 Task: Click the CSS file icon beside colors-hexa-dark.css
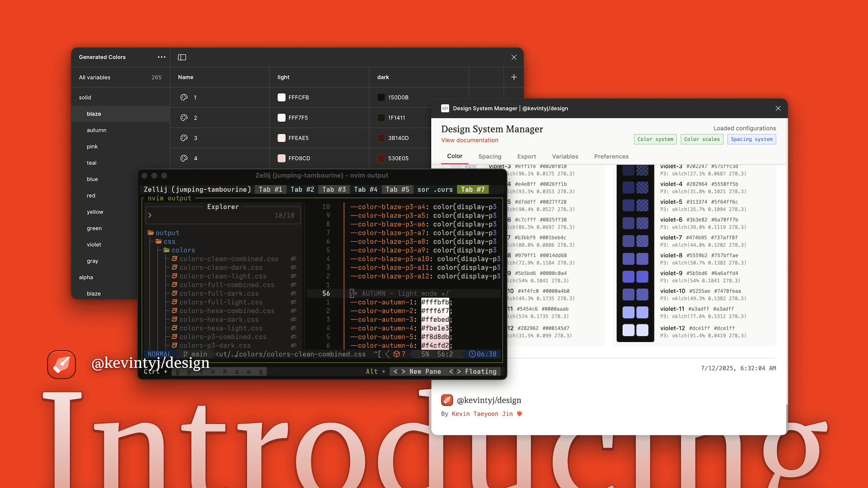click(x=175, y=319)
